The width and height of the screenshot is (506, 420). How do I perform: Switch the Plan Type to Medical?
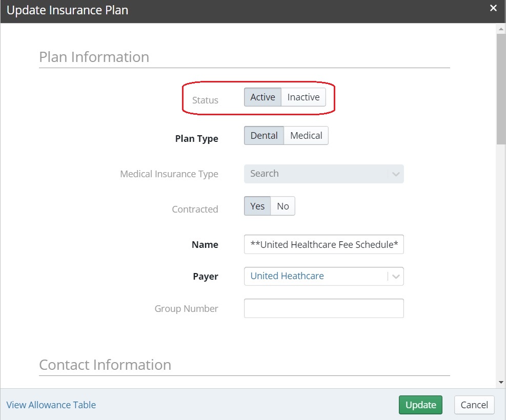pyautogui.click(x=306, y=135)
